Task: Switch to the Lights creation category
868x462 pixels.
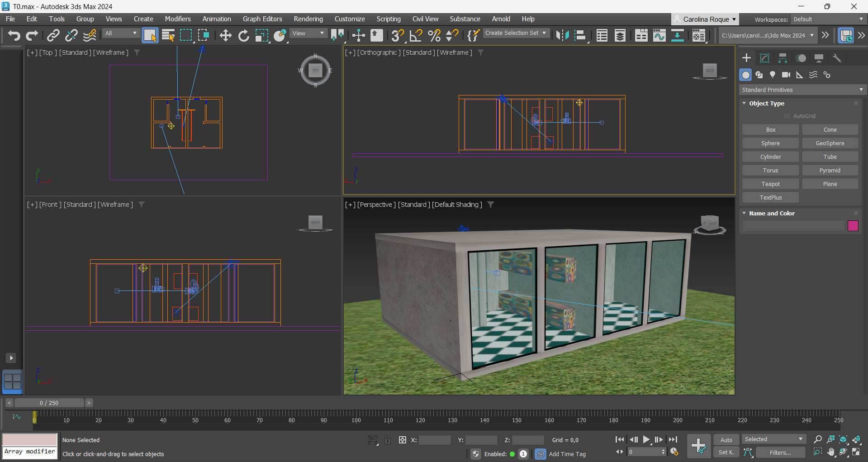Action: 773,75
